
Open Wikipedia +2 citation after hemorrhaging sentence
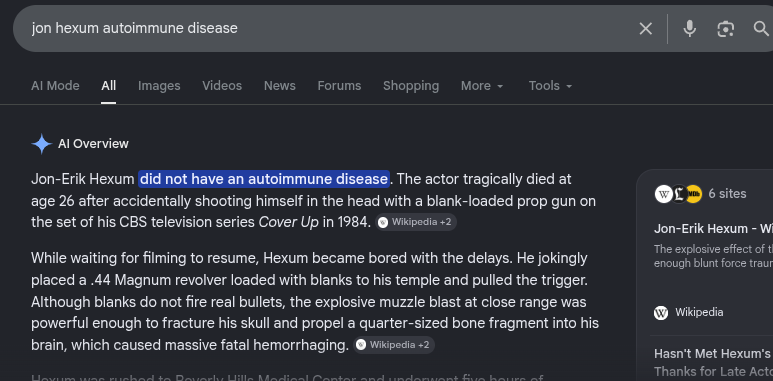point(394,345)
